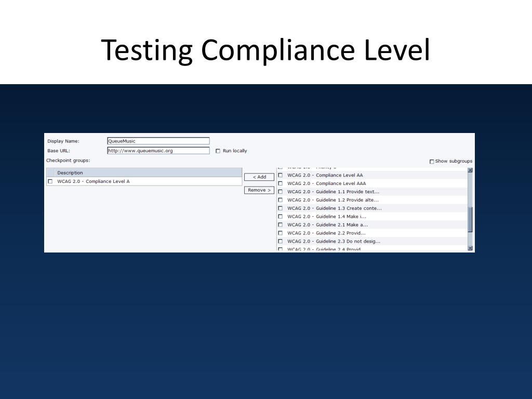Toggle the Show subgroups checkbox

point(432,162)
